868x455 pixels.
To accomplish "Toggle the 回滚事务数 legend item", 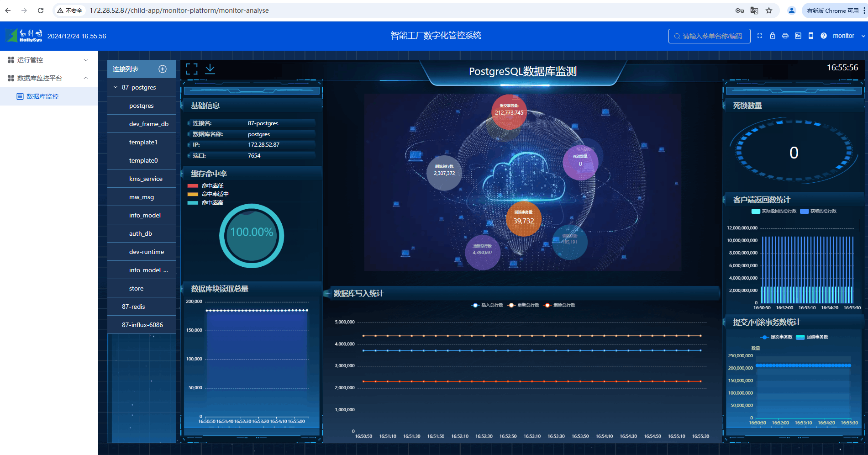I will point(812,337).
